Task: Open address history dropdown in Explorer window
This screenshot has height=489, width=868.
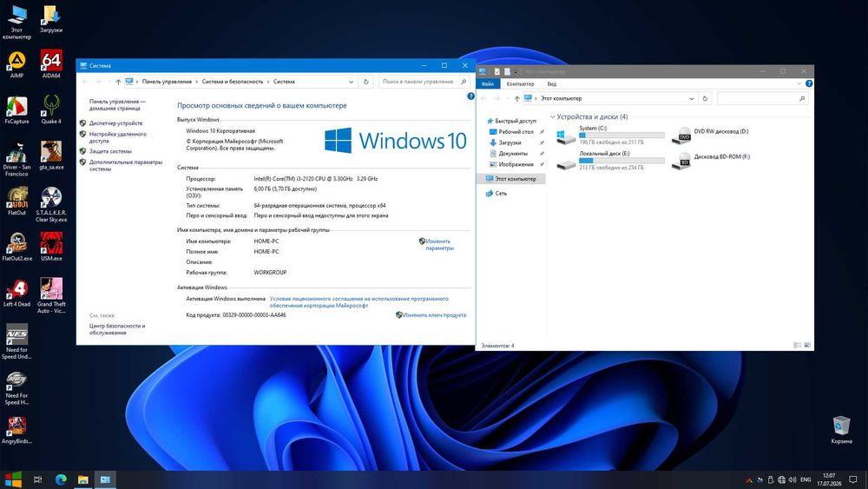Action: tap(692, 98)
